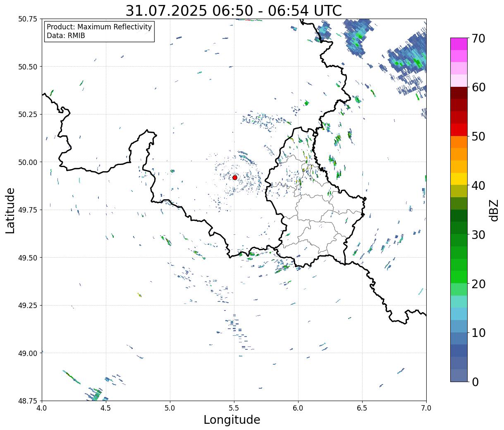This screenshot has height=430, width=504.
Task: Click the colorbar tick label '70'
Action: click(478, 38)
